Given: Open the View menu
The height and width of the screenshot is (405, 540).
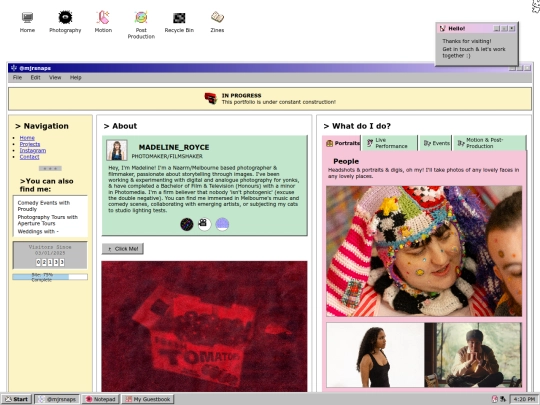Looking at the screenshot, I should [x=55, y=77].
